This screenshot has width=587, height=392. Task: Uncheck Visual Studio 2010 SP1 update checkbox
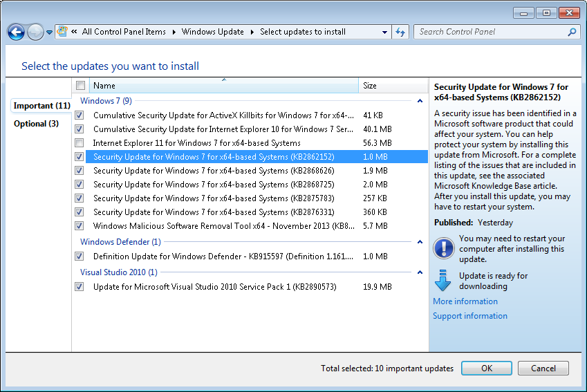click(80, 286)
